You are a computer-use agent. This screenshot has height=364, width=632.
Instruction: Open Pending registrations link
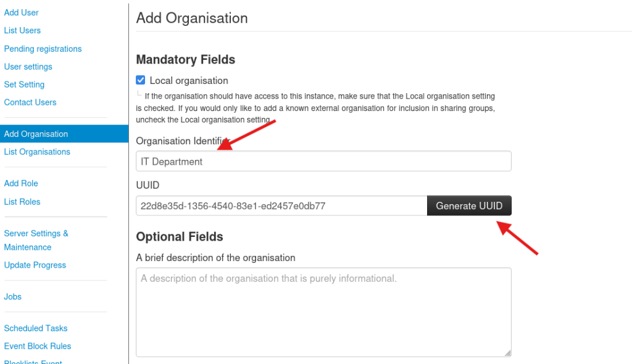(43, 49)
